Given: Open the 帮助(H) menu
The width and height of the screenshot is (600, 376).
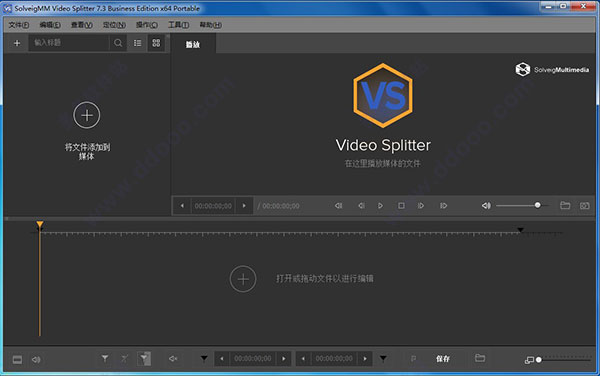Looking at the screenshot, I should pyautogui.click(x=210, y=25).
